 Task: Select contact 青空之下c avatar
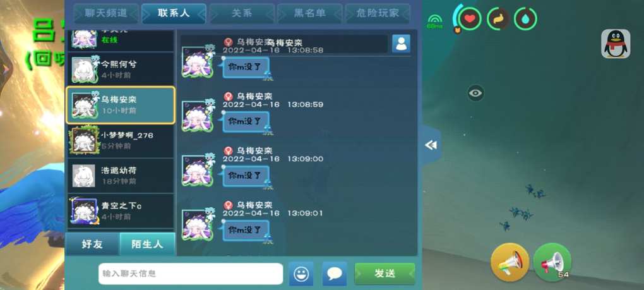(84, 211)
